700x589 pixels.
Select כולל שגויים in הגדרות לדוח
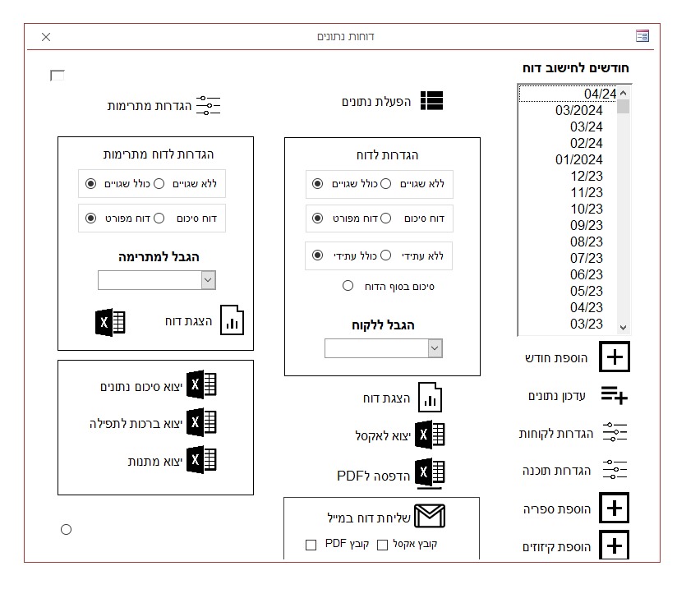[317, 184]
